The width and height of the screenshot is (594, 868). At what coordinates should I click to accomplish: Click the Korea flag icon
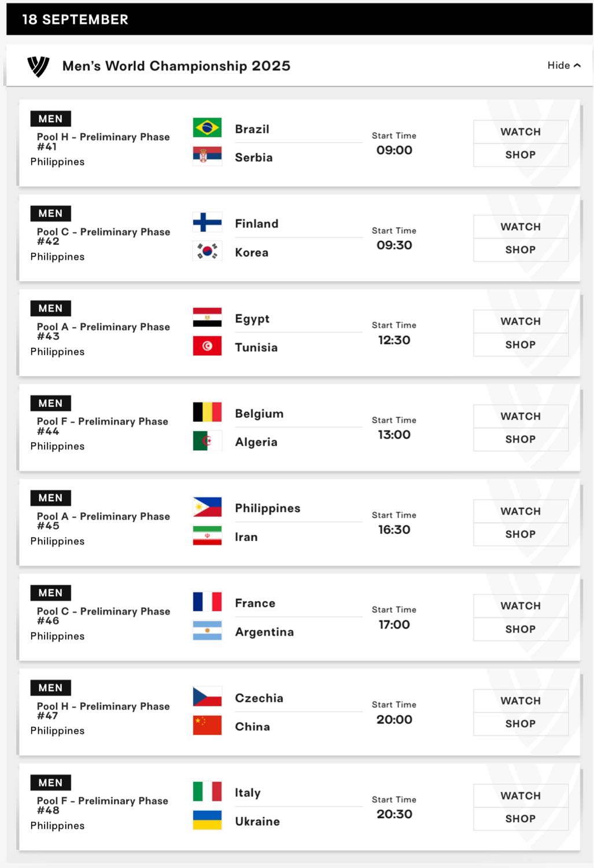(207, 251)
